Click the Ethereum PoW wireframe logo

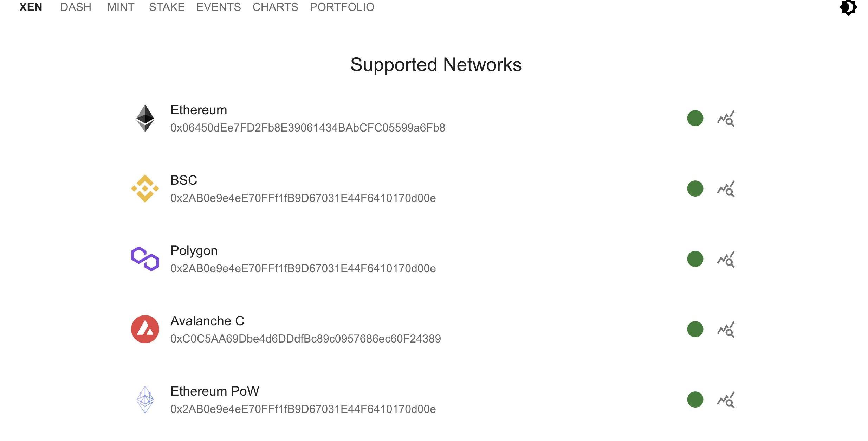pos(145,400)
